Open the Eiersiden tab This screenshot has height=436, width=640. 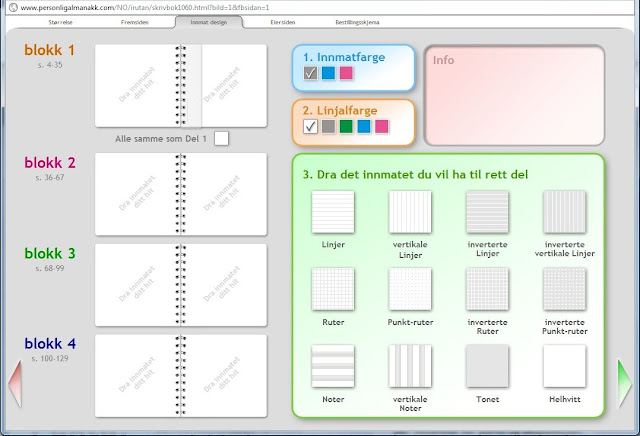point(282,22)
